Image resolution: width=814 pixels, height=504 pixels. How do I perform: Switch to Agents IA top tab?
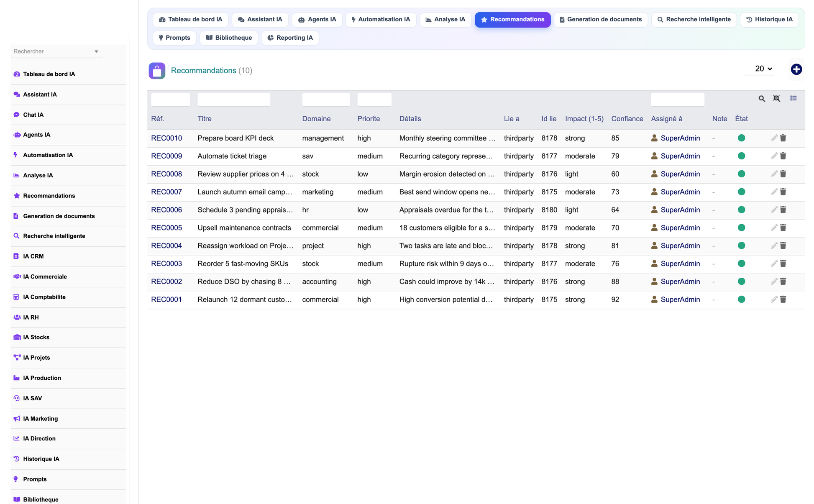[x=317, y=20]
